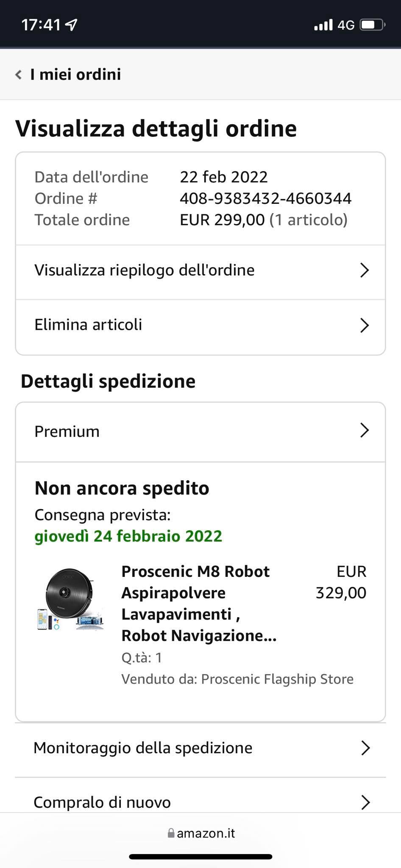Open Monitoraggio della spedizione chevron
401x868 pixels.
[365, 748]
